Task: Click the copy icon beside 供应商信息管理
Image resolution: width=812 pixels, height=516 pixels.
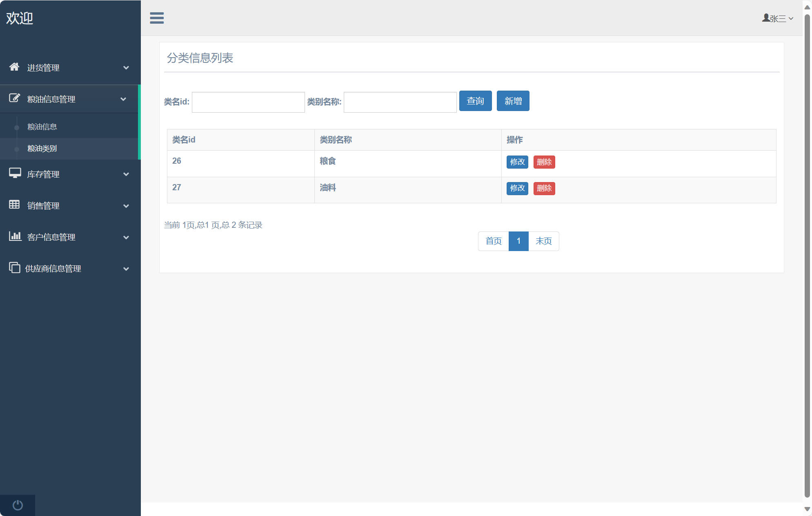Action: 15,268
